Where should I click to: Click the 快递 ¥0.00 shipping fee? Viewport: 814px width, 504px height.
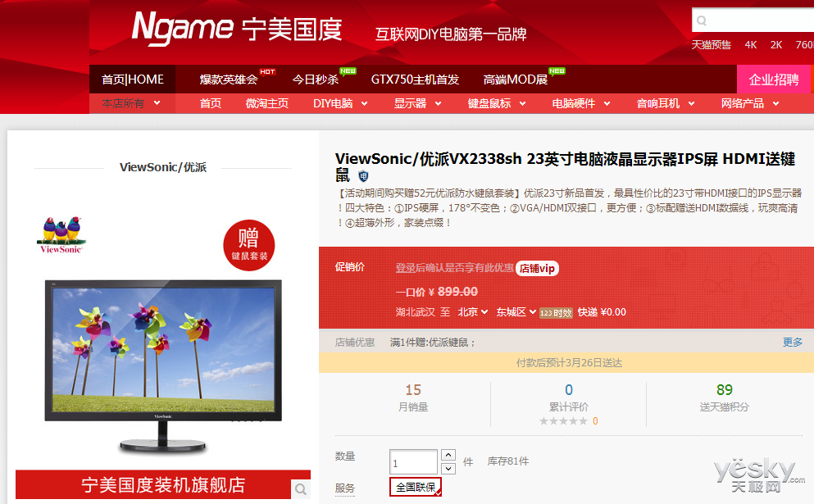point(602,312)
